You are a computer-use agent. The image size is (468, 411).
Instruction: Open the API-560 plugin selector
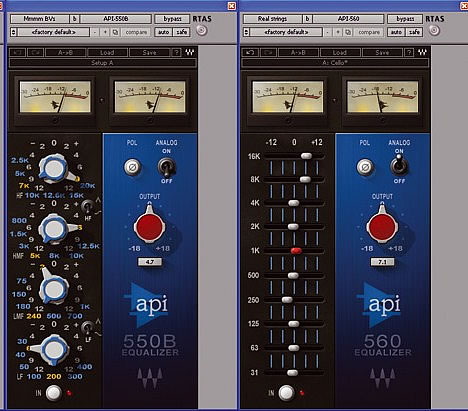pos(348,19)
